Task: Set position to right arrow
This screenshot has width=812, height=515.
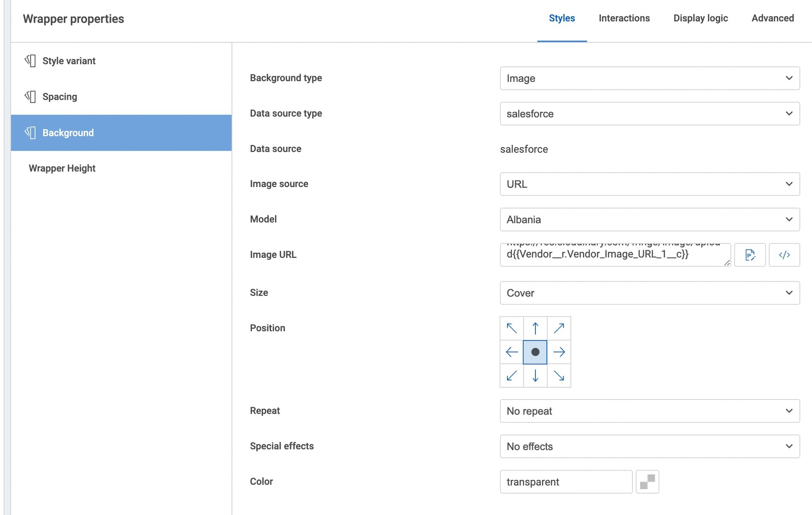Action: (559, 352)
